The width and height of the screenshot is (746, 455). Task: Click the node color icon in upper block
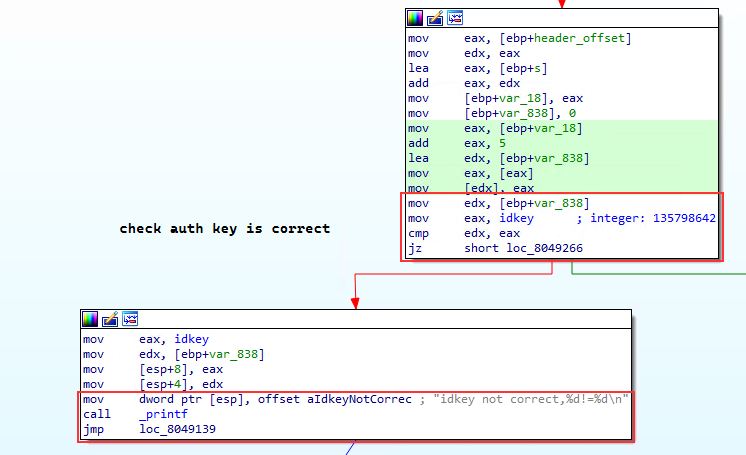[x=416, y=18]
